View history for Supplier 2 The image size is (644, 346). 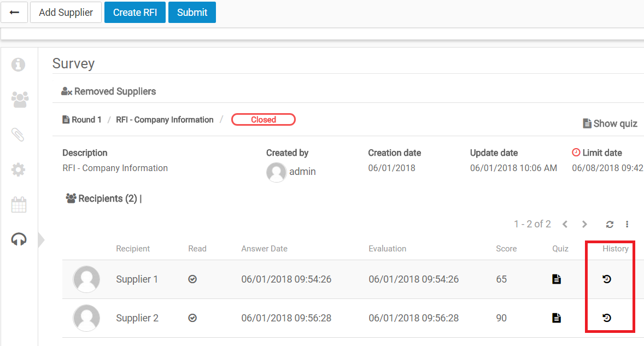pyautogui.click(x=606, y=318)
